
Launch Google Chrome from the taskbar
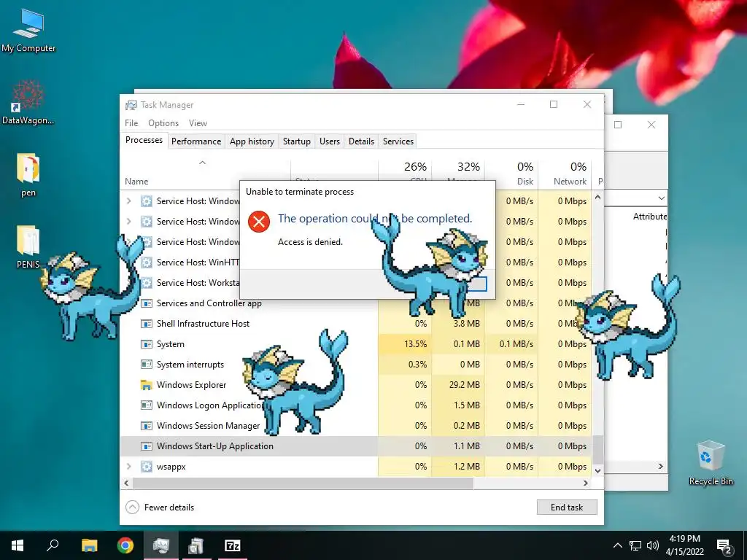tap(125, 545)
